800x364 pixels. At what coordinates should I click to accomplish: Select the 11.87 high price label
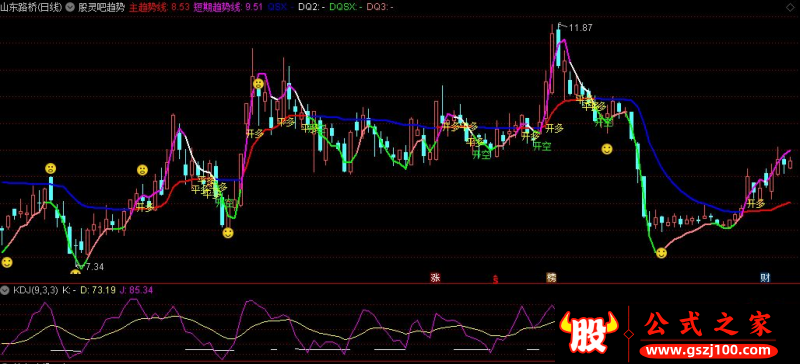[580, 28]
